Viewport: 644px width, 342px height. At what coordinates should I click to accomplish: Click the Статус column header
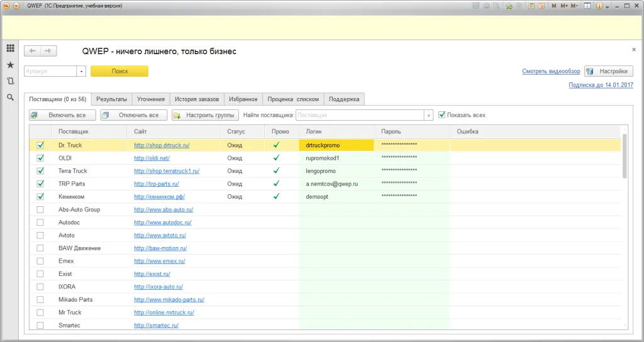(242, 131)
